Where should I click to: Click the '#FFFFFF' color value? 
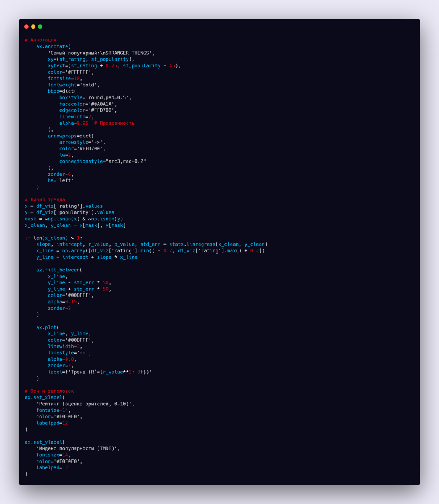coord(79,72)
